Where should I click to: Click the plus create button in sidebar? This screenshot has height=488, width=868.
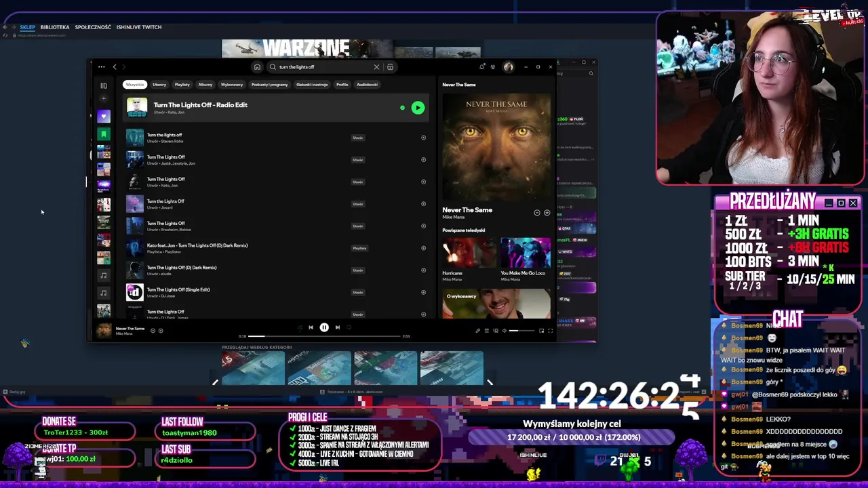(104, 99)
